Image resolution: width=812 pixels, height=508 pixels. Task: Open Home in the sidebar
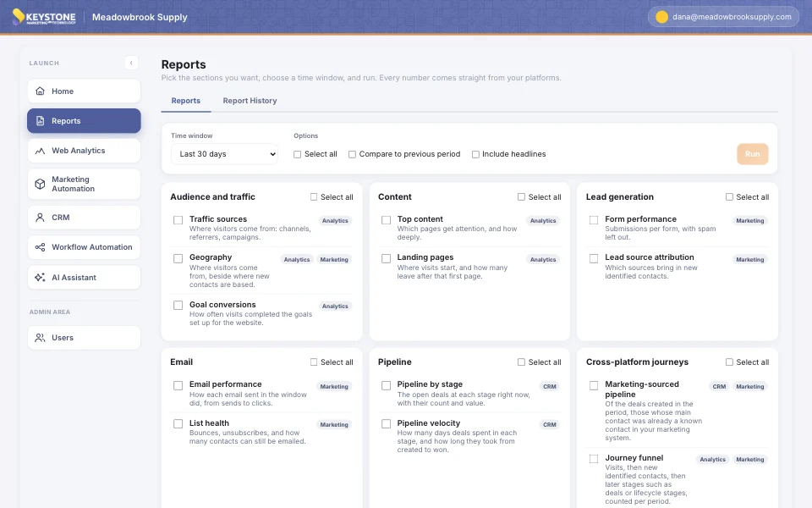(x=84, y=91)
